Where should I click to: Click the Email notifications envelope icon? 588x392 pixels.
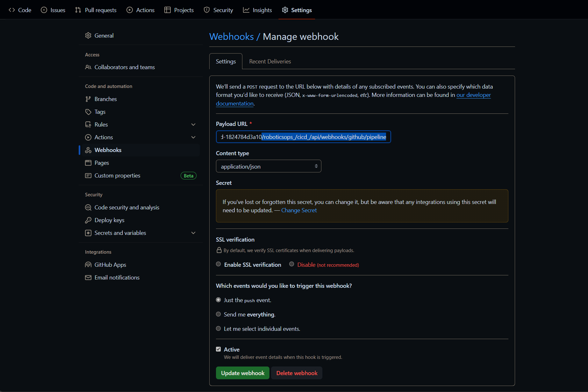(88, 278)
